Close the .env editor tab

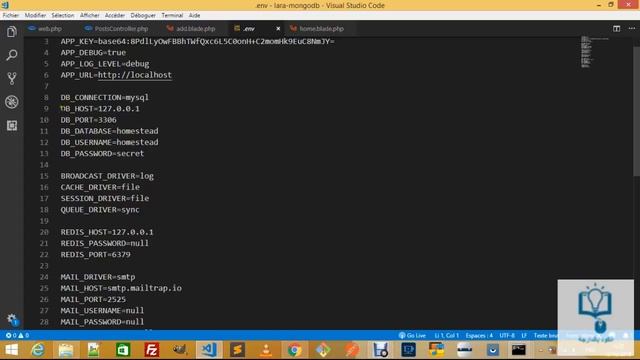278,29
